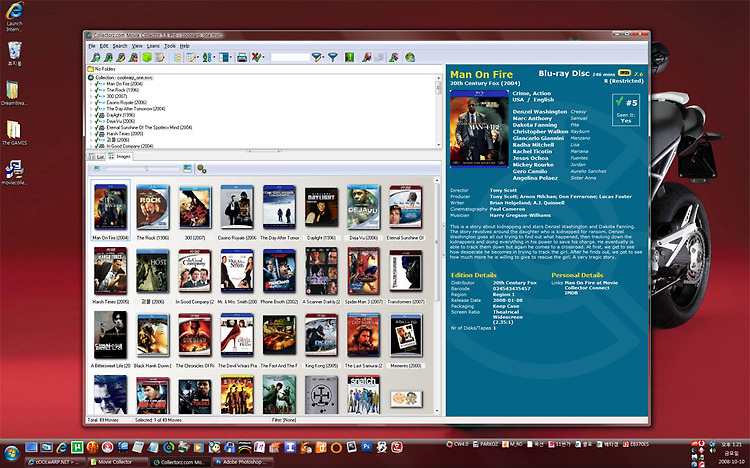
Task: Open the IMDB link under Personal Details
Action: [571, 292]
